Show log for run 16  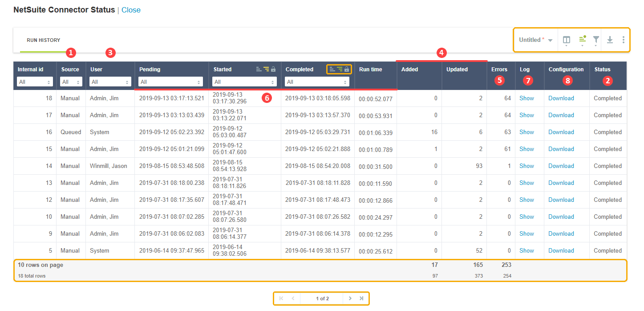tap(527, 132)
